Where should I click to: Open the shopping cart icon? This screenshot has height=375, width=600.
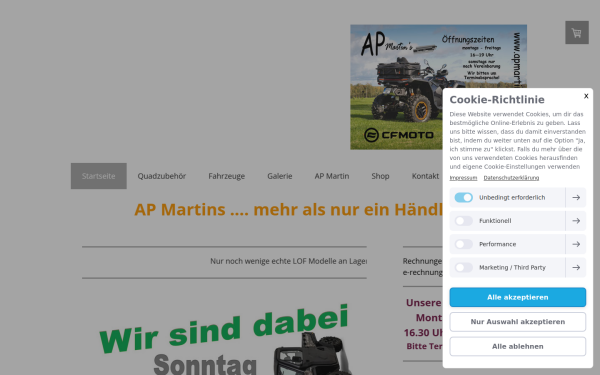pos(577,33)
